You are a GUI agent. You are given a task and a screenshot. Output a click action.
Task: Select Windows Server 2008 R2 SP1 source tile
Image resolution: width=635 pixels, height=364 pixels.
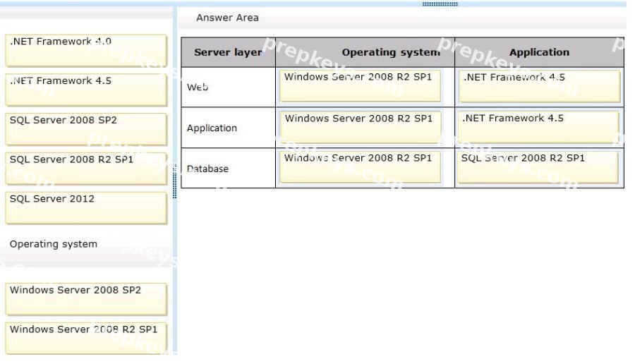click(x=86, y=338)
